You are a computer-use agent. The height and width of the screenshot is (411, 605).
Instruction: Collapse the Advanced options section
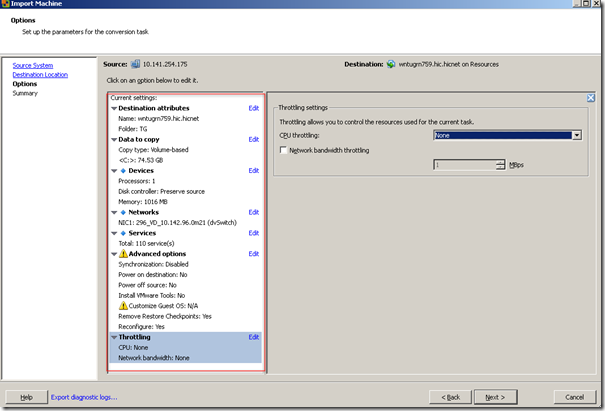[114, 254]
